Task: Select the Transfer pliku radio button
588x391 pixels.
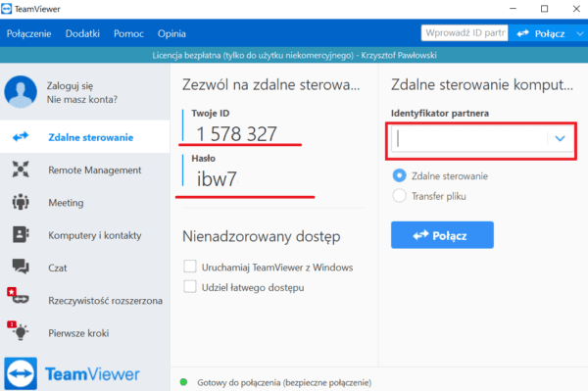Action: (400, 196)
